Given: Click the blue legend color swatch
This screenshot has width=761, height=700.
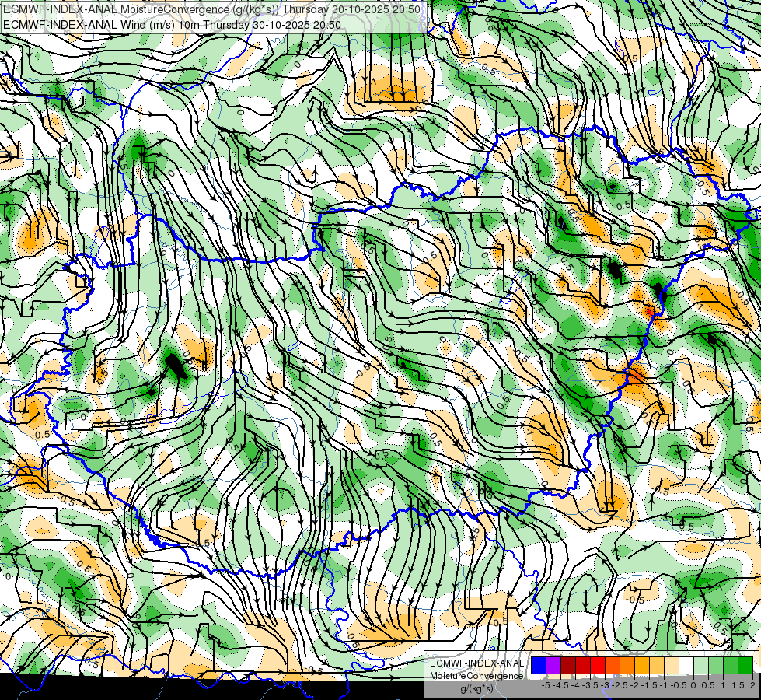Looking at the screenshot, I should [x=539, y=665].
